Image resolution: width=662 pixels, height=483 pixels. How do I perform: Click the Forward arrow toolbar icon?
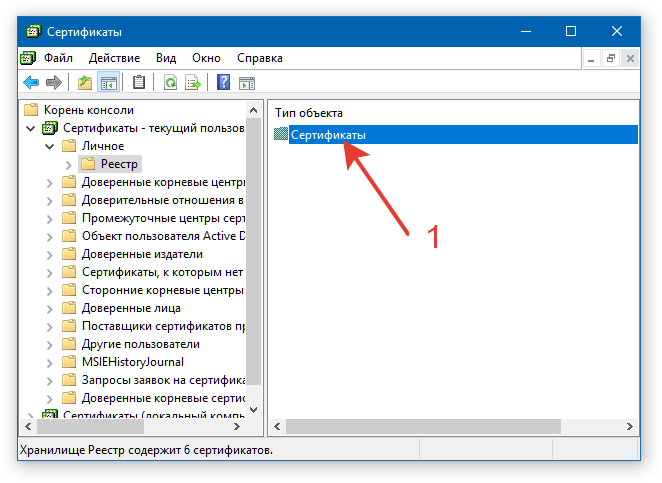53,82
